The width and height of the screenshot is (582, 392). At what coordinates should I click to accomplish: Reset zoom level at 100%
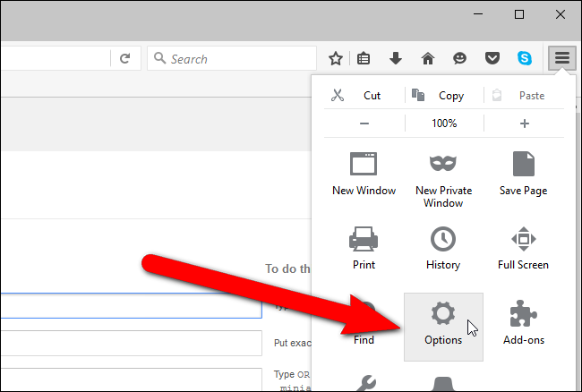click(x=444, y=124)
